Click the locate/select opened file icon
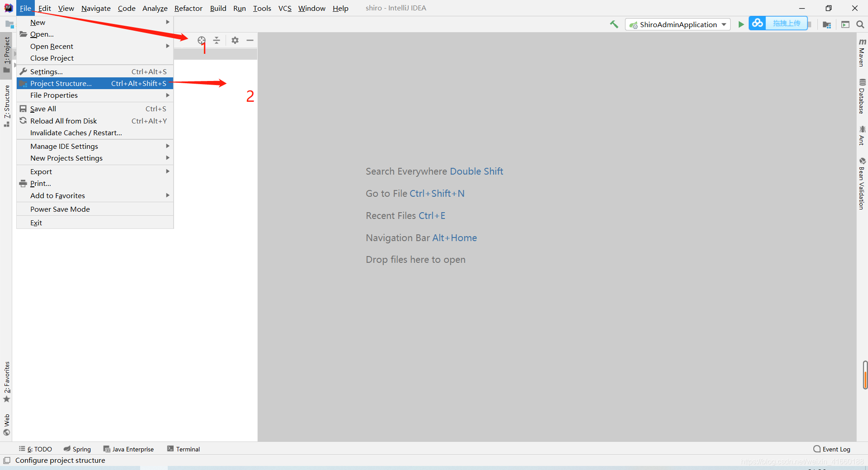The width and height of the screenshot is (868, 470). click(x=202, y=40)
